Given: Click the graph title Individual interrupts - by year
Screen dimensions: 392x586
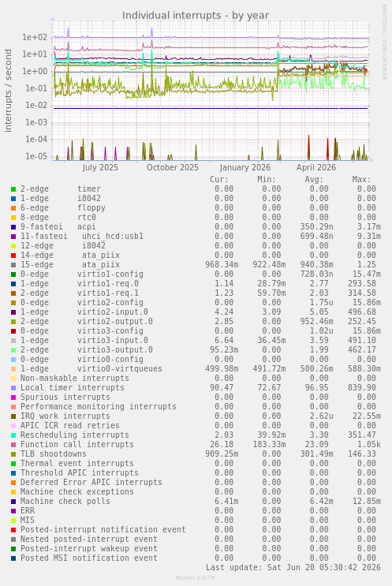Looking at the screenshot, I should [x=196, y=15].
